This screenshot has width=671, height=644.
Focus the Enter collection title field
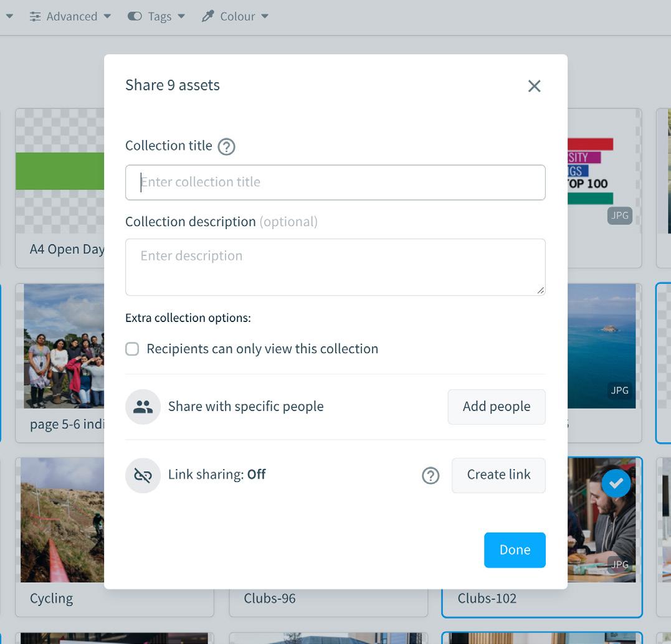click(x=335, y=182)
